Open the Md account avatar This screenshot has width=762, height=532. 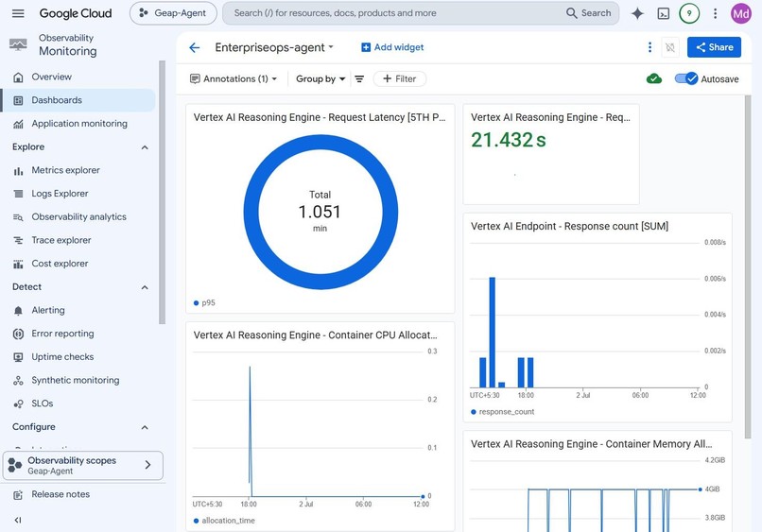click(x=740, y=13)
